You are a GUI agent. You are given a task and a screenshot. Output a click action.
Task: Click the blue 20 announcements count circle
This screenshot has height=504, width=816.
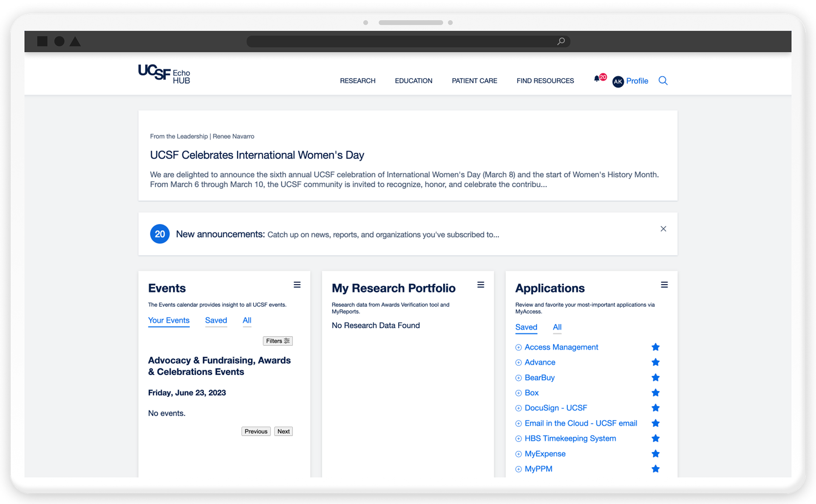(x=160, y=234)
